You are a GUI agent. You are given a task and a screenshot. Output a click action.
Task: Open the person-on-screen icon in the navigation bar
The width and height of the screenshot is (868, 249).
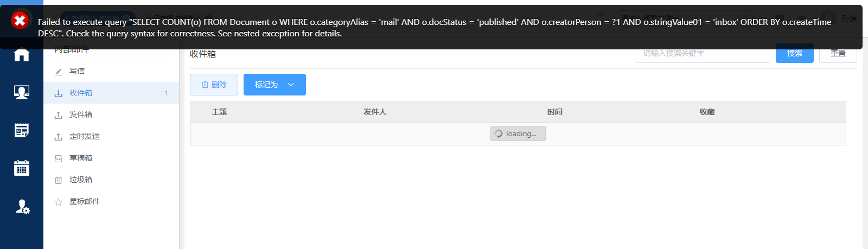22,92
